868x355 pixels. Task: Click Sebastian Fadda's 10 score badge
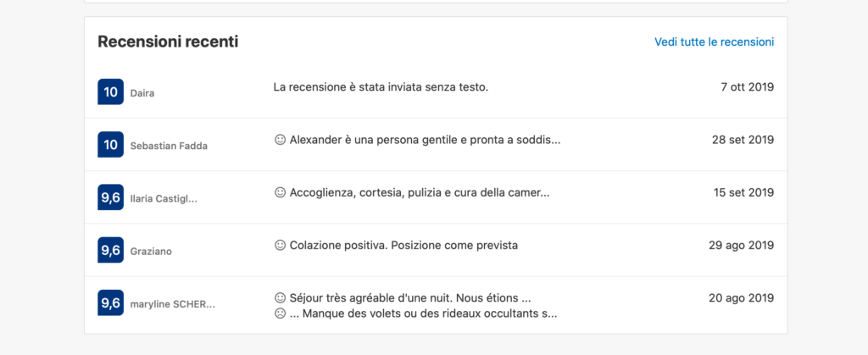click(x=111, y=145)
